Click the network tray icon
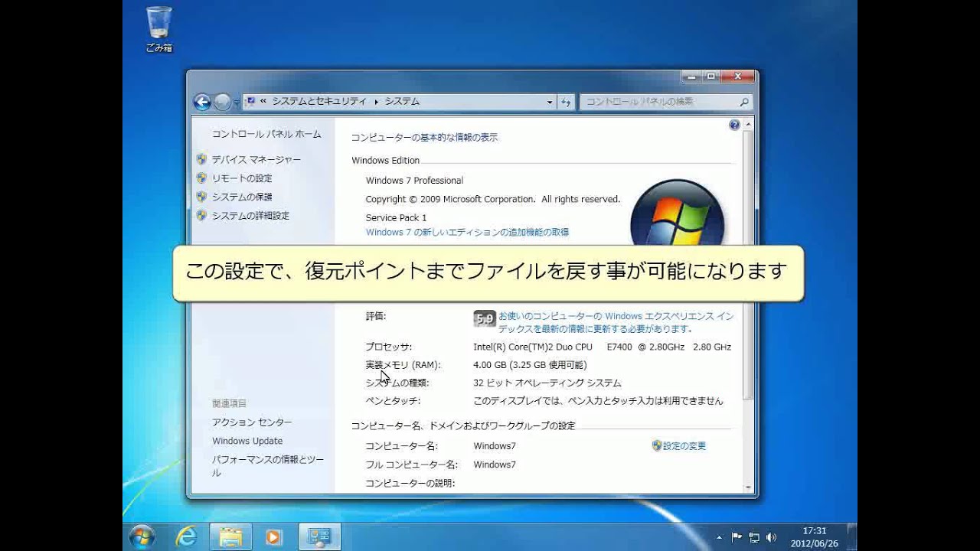 pos(754,537)
